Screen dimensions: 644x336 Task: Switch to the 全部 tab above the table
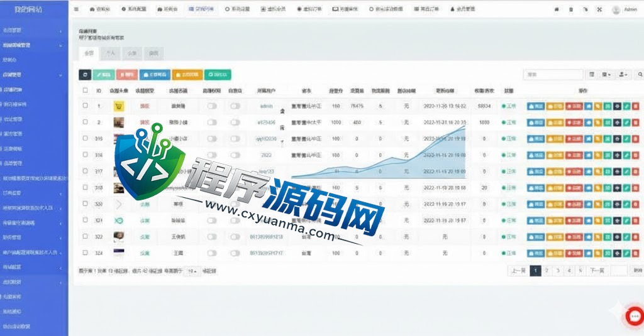click(x=89, y=53)
